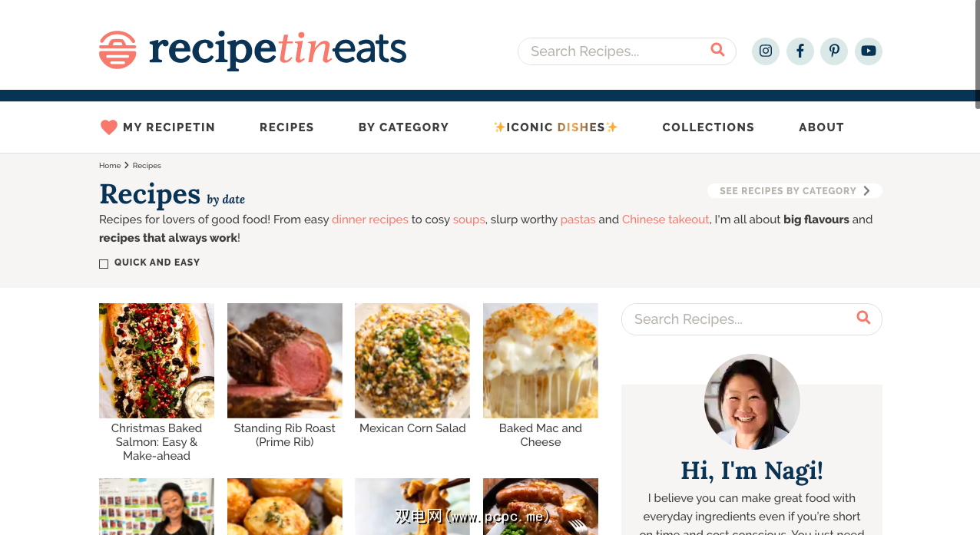The width and height of the screenshot is (980, 535).
Task: Tick the Quick and Easy checkbox
Action: (x=104, y=263)
